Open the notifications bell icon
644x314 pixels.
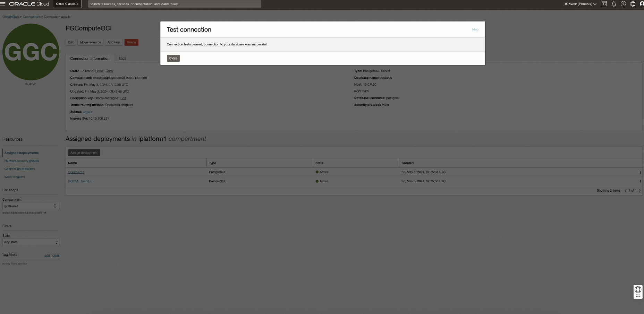[614, 4]
